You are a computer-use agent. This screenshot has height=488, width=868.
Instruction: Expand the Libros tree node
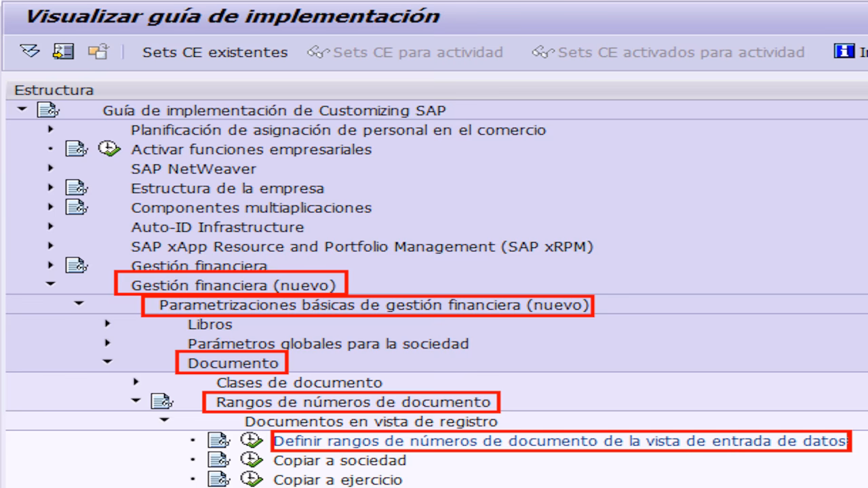point(108,325)
